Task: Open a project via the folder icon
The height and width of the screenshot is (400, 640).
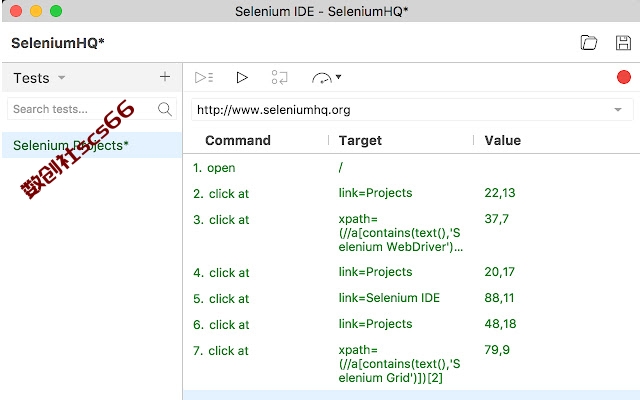Action: tap(589, 42)
